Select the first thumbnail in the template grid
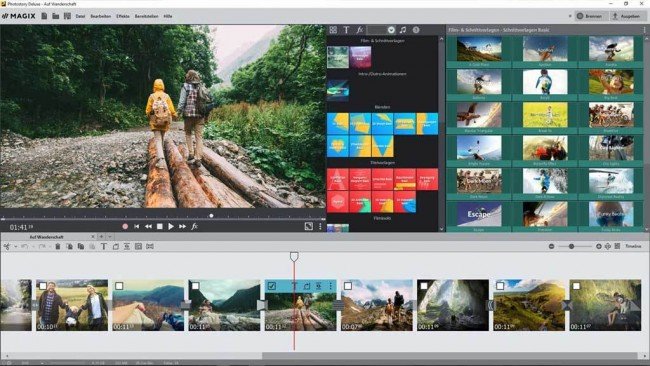The image size is (650, 366). 479,48
